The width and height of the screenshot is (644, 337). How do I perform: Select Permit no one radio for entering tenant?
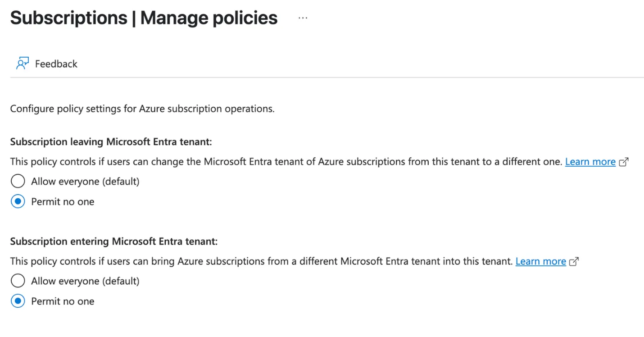click(x=18, y=301)
